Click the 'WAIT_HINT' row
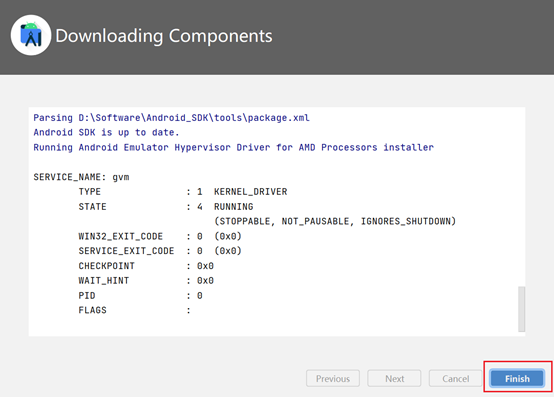Image resolution: width=554 pixels, height=397 pixels. coord(146,281)
